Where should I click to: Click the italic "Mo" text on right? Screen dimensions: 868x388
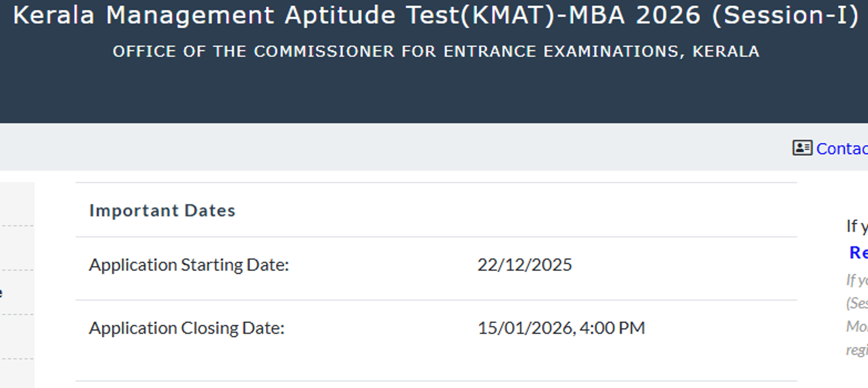(857, 326)
